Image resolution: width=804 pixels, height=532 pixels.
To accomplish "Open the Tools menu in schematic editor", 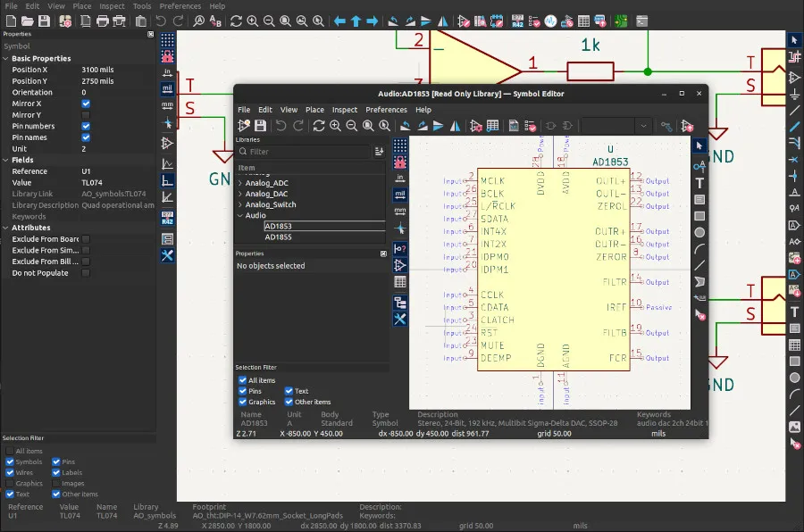I will tap(142, 6).
